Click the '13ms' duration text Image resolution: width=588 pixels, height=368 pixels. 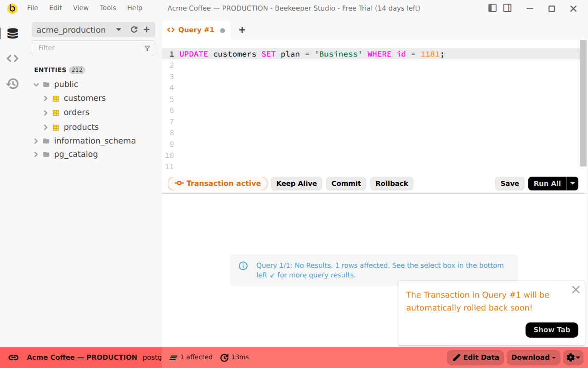[240, 357]
